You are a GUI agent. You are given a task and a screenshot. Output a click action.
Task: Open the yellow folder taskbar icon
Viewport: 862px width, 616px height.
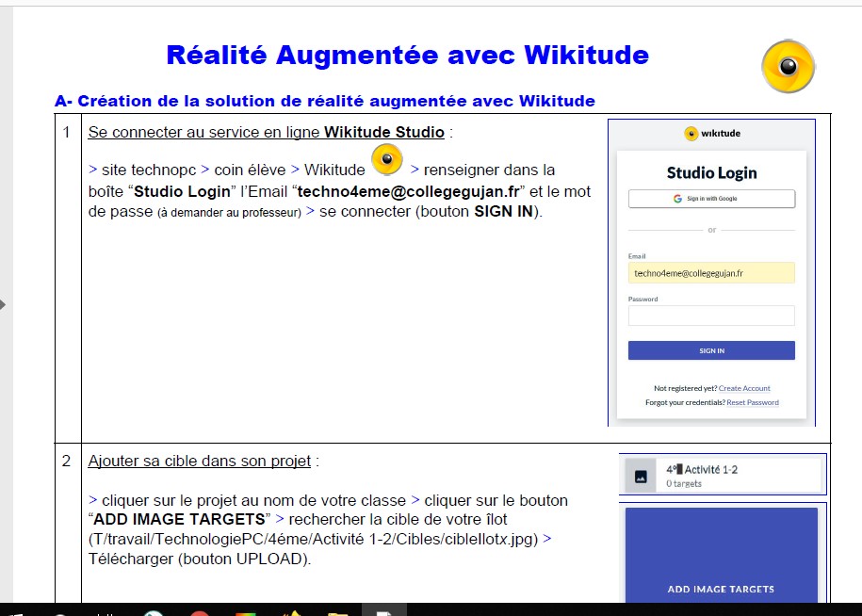(337, 612)
